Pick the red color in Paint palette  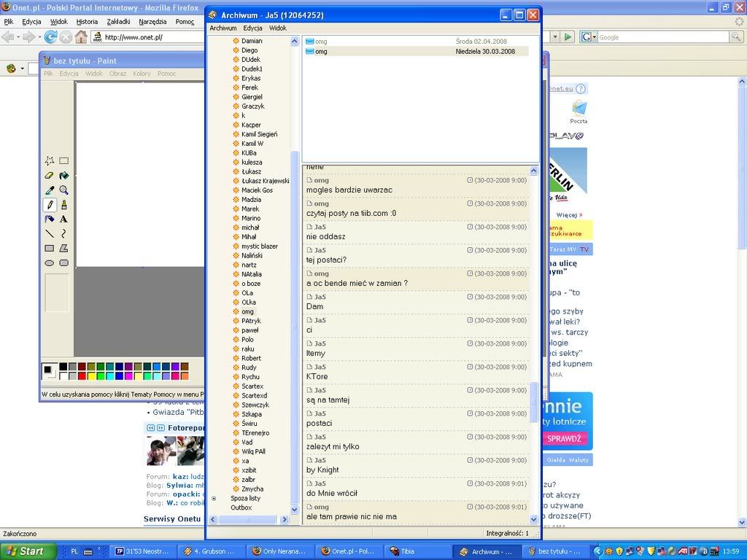(x=82, y=376)
